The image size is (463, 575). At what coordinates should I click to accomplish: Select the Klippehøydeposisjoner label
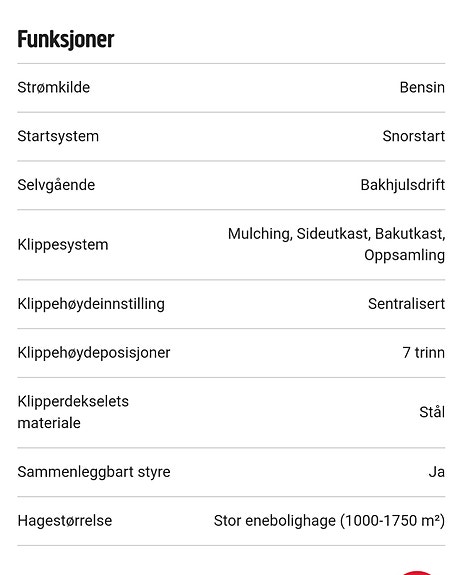(x=93, y=353)
